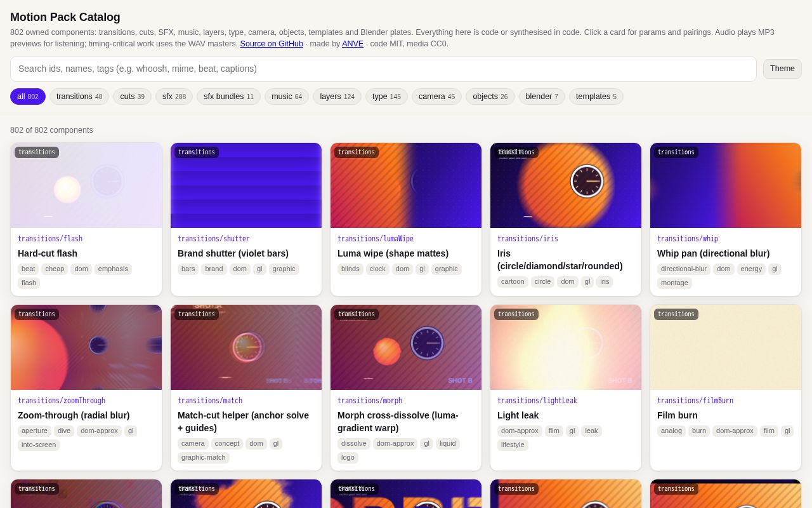Open the Iris transition preview thumbnail

coord(566,185)
